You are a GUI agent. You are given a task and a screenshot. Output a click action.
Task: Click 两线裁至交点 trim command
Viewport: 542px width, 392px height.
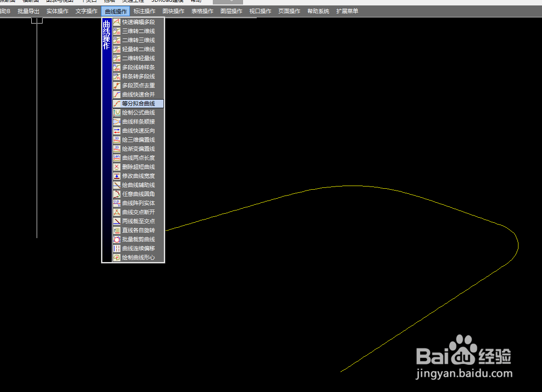[x=138, y=221]
